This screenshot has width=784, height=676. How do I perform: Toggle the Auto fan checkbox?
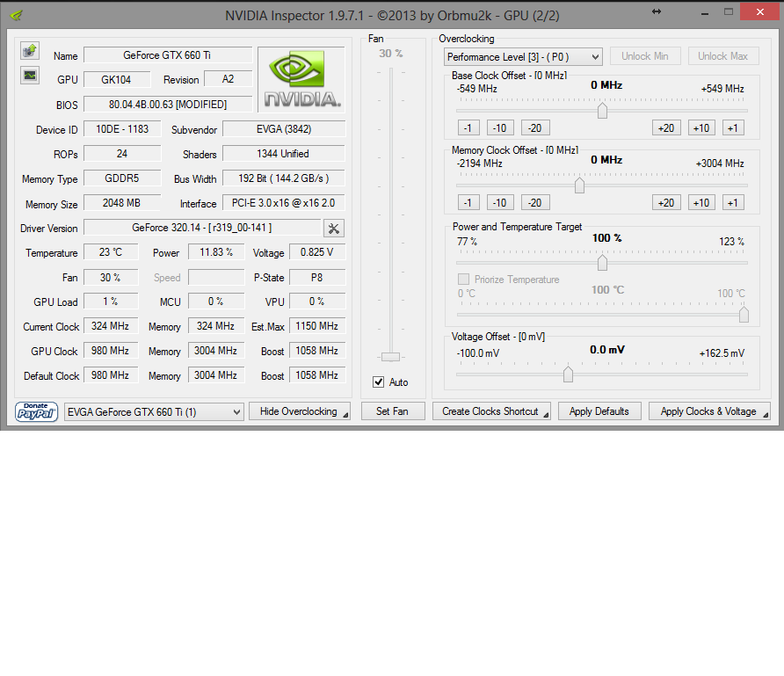[379, 382]
